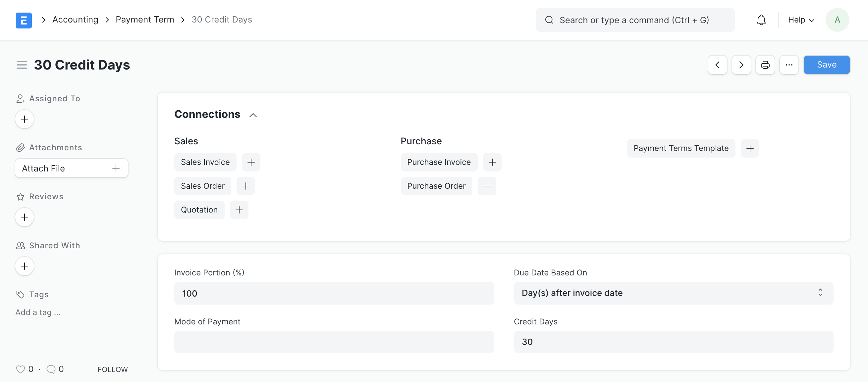Click the Credit Days input field
Viewport: 868px width, 382px height.
(673, 342)
